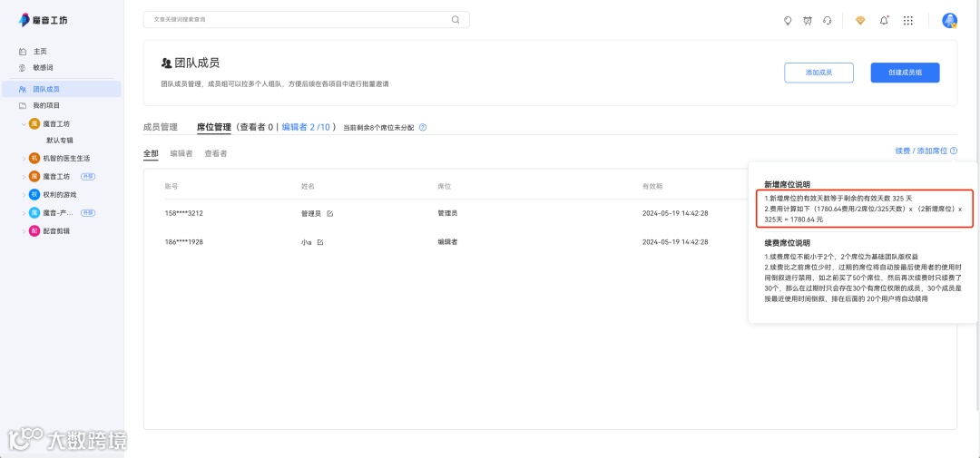The height and width of the screenshot is (458, 980).
Task: Click the 当前剩余8个席位未分配 text
Action: [378, 128]
